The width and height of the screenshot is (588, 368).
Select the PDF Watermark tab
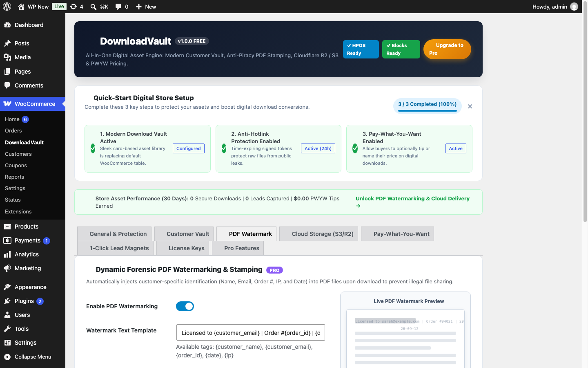pyautogui.click(x=246, y=234)
